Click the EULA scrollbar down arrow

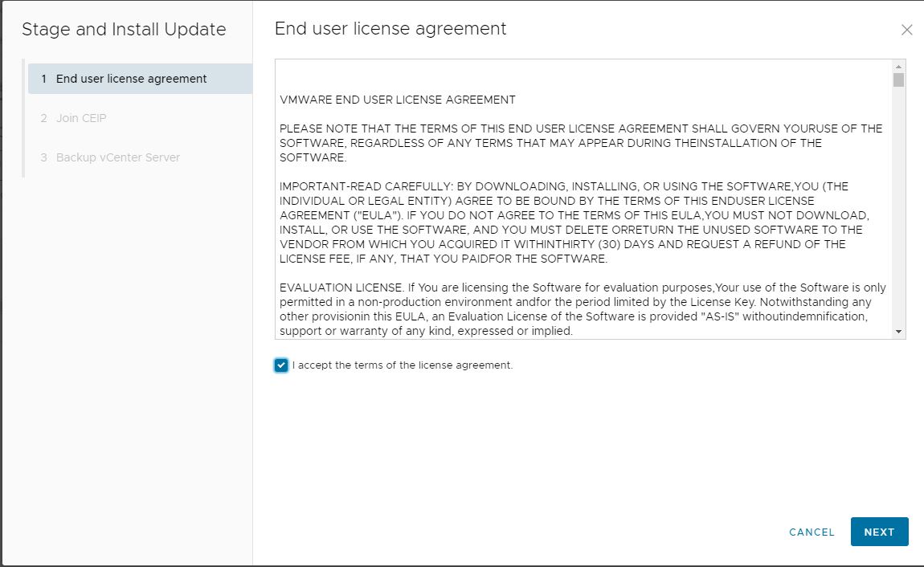898,332
